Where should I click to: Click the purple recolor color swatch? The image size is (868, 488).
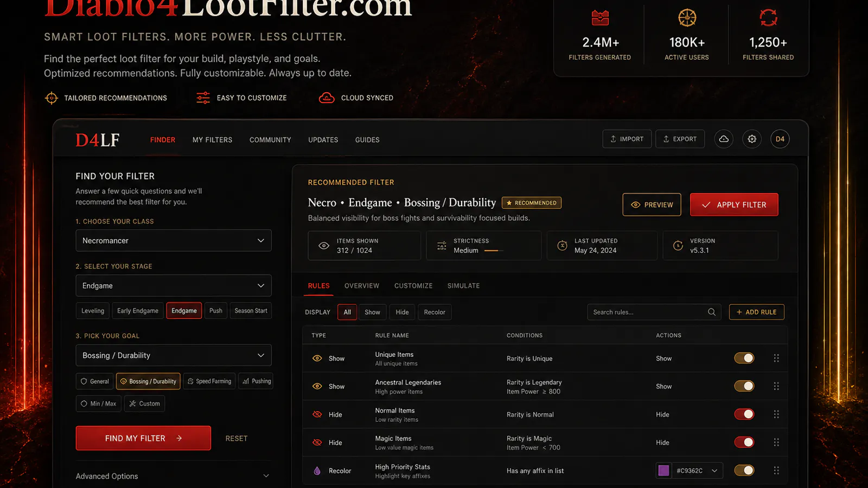663,471
